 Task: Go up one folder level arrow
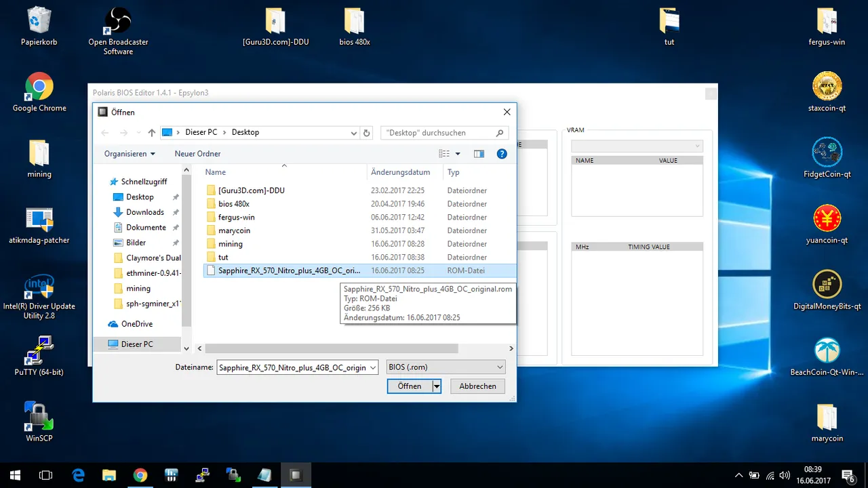[x=152, y=133]
